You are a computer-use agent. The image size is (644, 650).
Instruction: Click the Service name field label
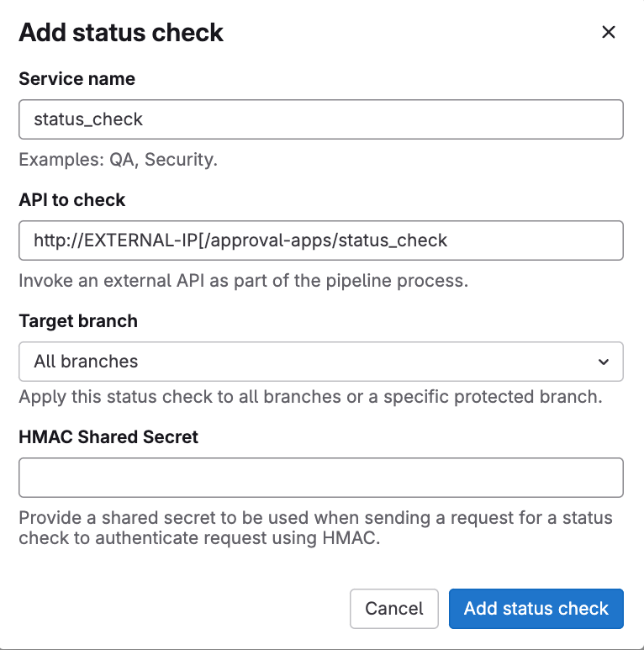tap(77, 79)
